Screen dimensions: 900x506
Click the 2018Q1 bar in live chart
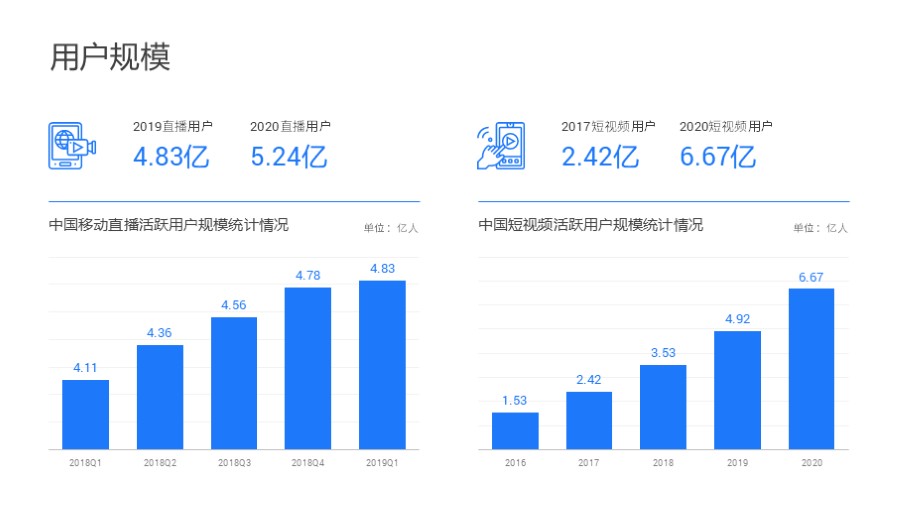86,414
